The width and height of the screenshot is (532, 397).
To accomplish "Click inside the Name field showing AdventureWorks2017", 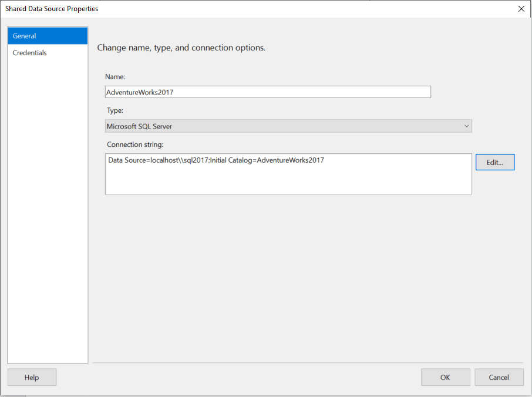I will coord(268,92).
